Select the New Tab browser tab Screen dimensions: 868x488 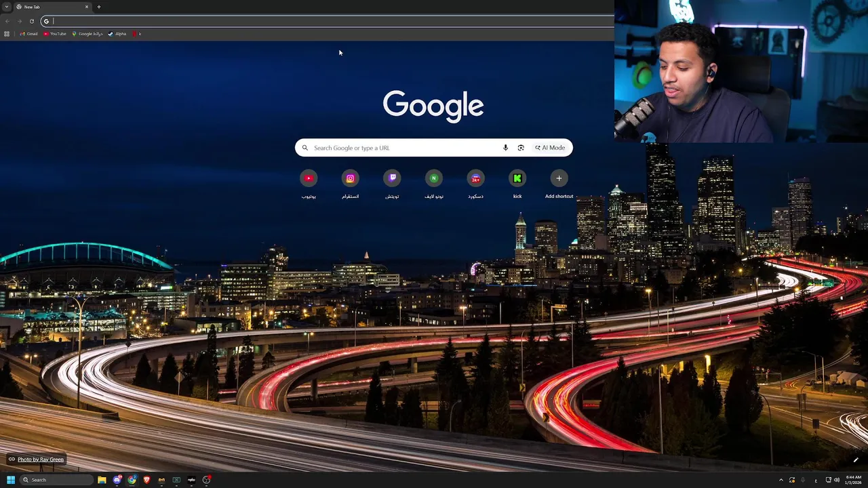pyautogui.click(x=52, y=7)
